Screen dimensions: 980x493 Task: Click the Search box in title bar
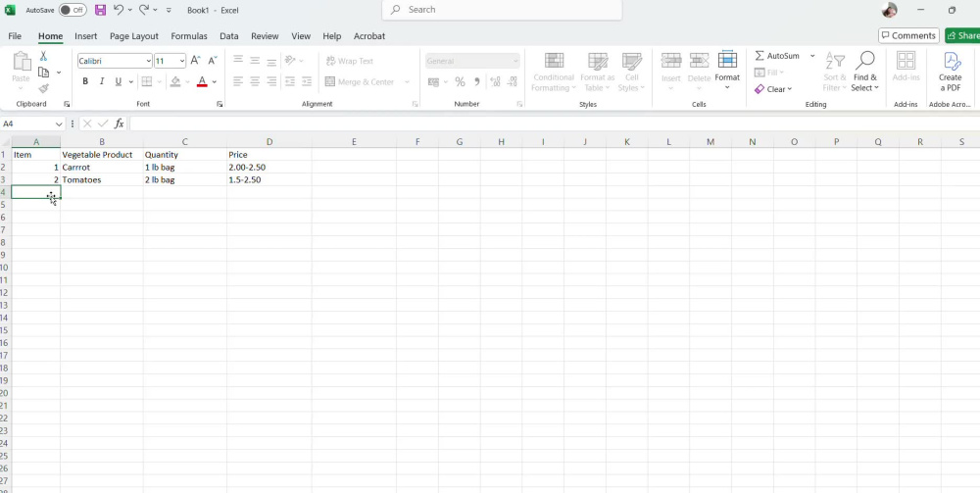click(x=502, y=10)
